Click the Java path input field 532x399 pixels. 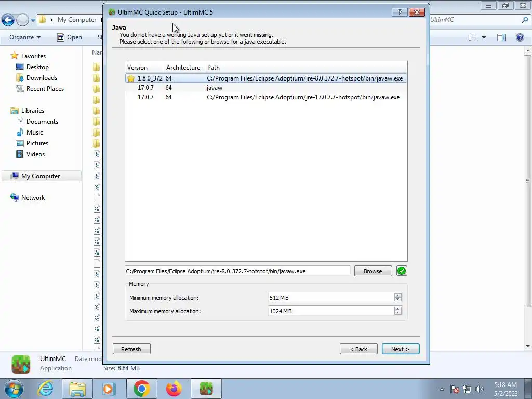point(237,271)
